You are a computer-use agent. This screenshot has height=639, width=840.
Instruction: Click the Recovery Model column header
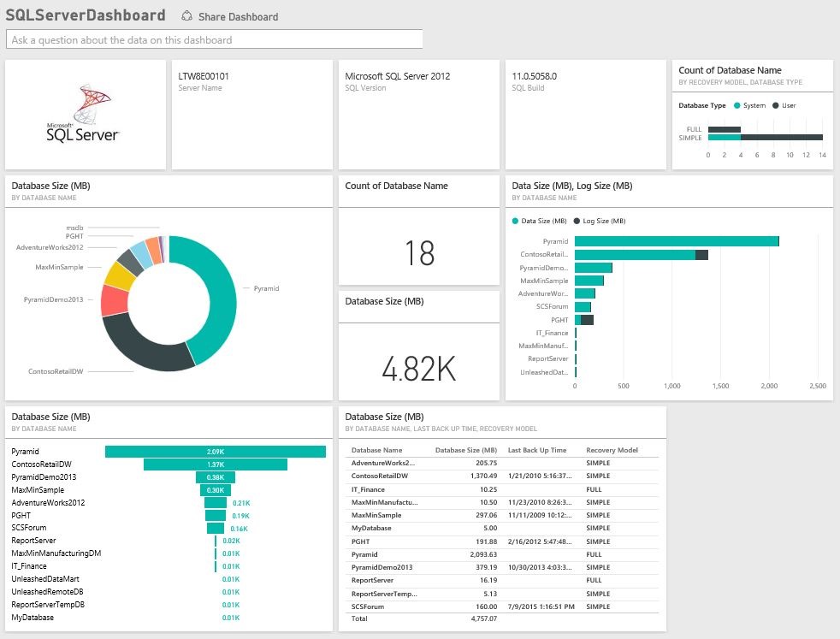pos(611,450)
